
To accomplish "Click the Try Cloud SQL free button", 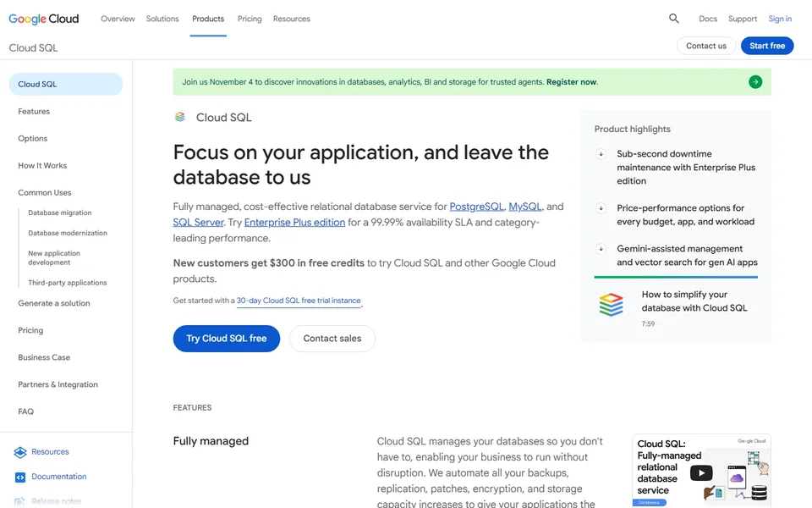I will point(227,339).
